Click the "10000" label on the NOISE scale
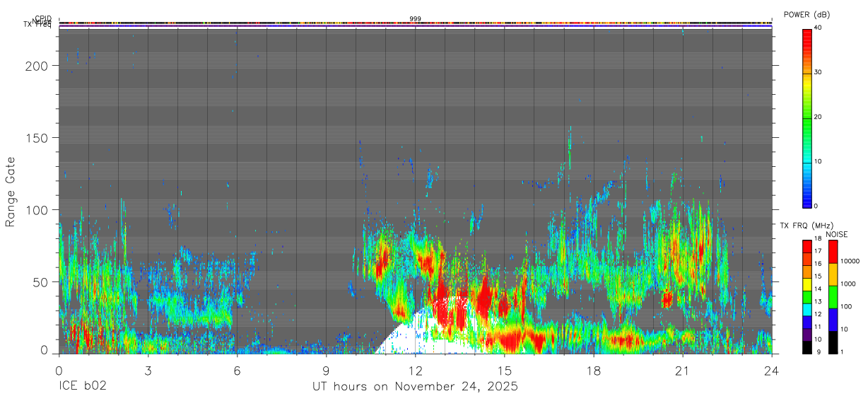Image resolution: width=868 pixels, height=401 pixels. [x=850, y=262]
